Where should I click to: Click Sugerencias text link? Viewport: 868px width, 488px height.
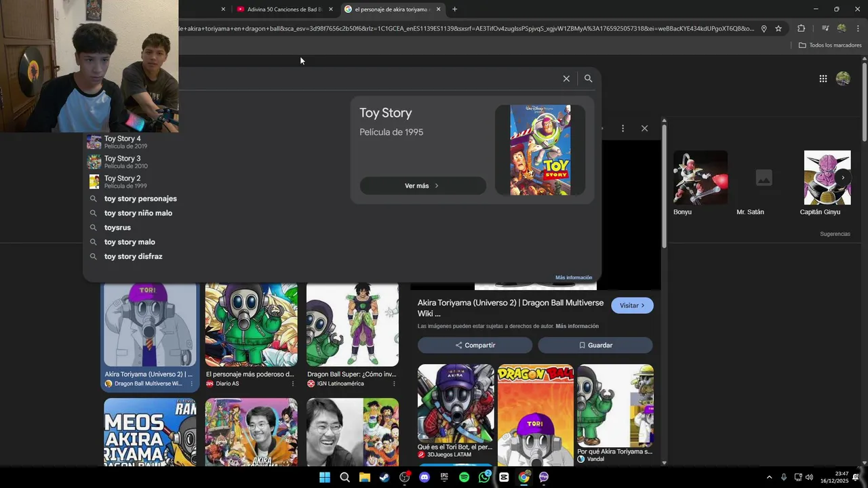click(835, 234)
